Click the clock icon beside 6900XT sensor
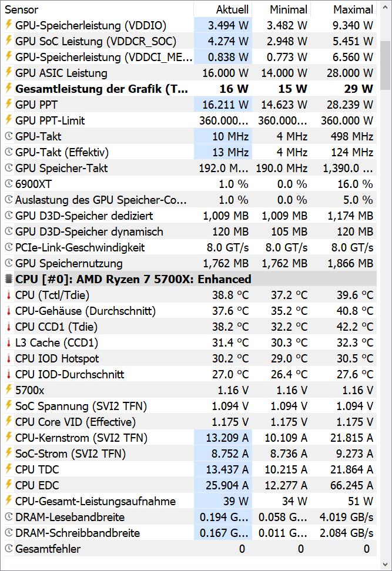This screenshot has height=571, width=392. click(9, 184)
